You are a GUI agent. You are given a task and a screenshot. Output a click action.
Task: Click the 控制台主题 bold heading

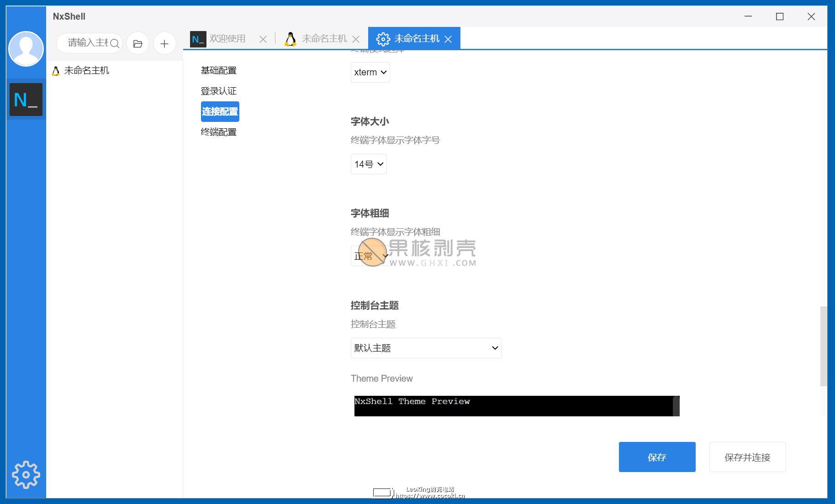click(375, 305)
